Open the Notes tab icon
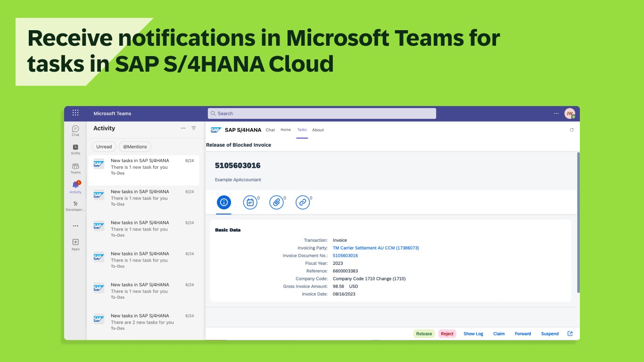644x362 pixels. pyautogui.click(x=250, y=202)
